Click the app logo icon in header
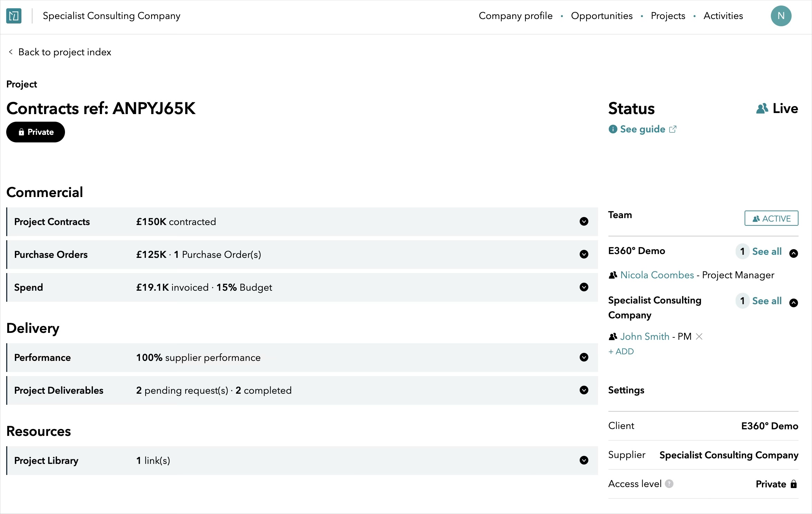 click(14, 16)
